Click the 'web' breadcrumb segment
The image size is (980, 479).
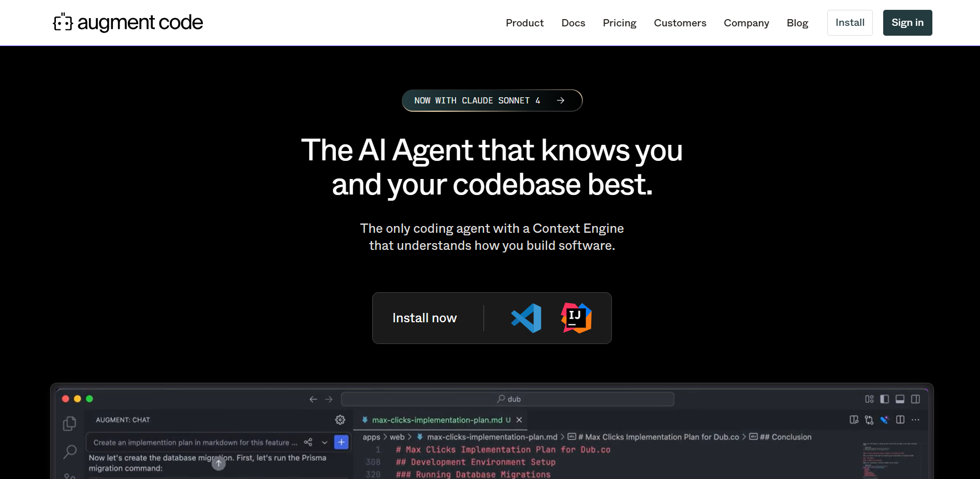point(397,437)
